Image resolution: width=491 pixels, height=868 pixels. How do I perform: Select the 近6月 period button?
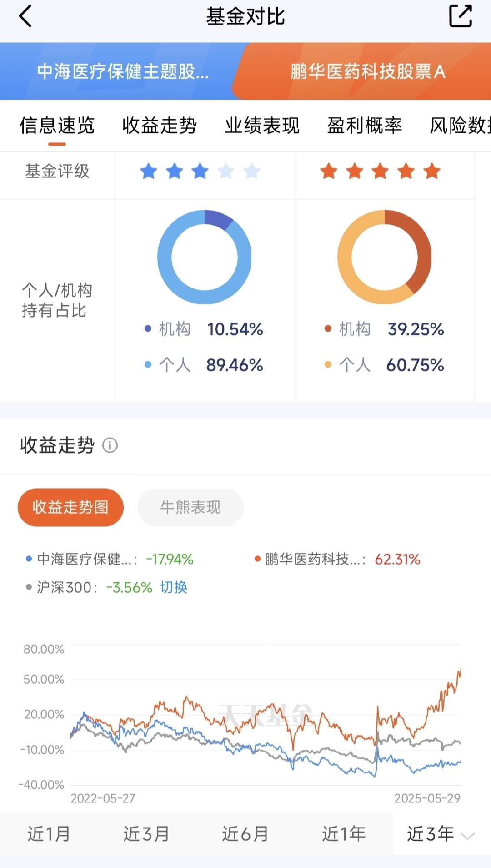pyautogui.click(x=245, y=834)
